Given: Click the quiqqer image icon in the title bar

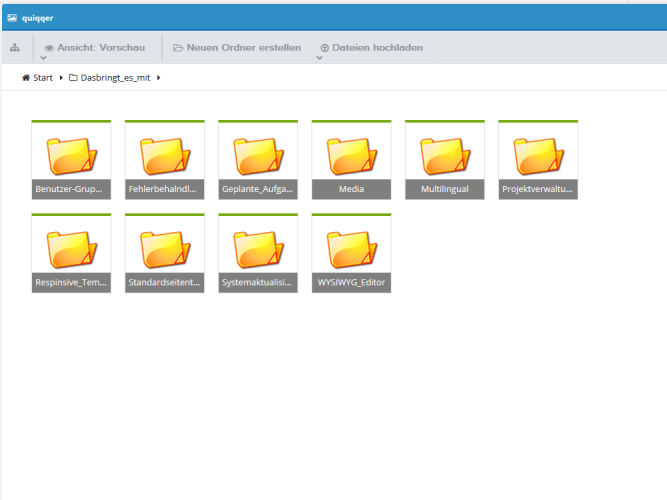Looking at the screenshot, I should [12, 17].
